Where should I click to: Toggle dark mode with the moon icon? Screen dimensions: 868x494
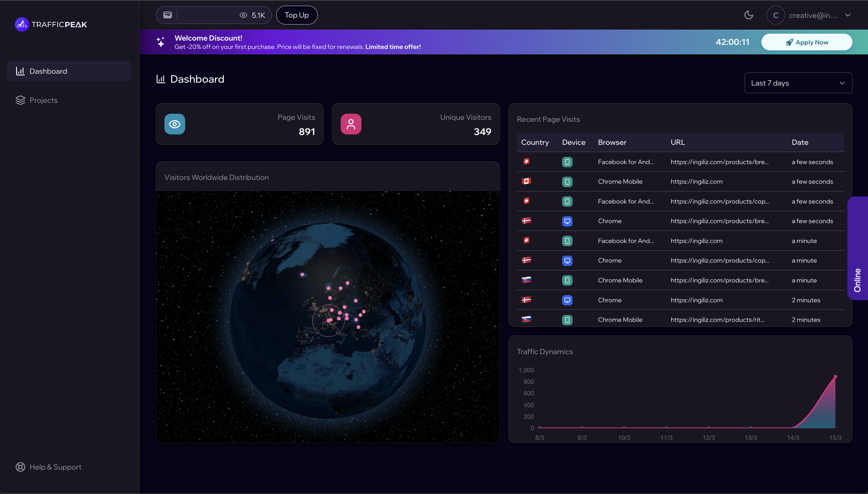click(x=748, y=15)
